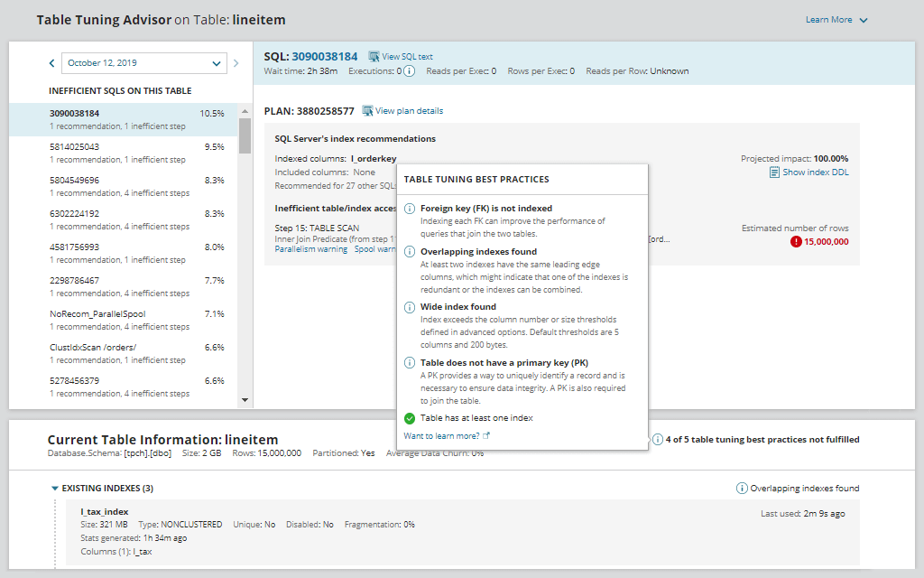Screen dimensions: 924x578
Task: Click the Show index DDL document icon
Action: click(x=774, y=172)
